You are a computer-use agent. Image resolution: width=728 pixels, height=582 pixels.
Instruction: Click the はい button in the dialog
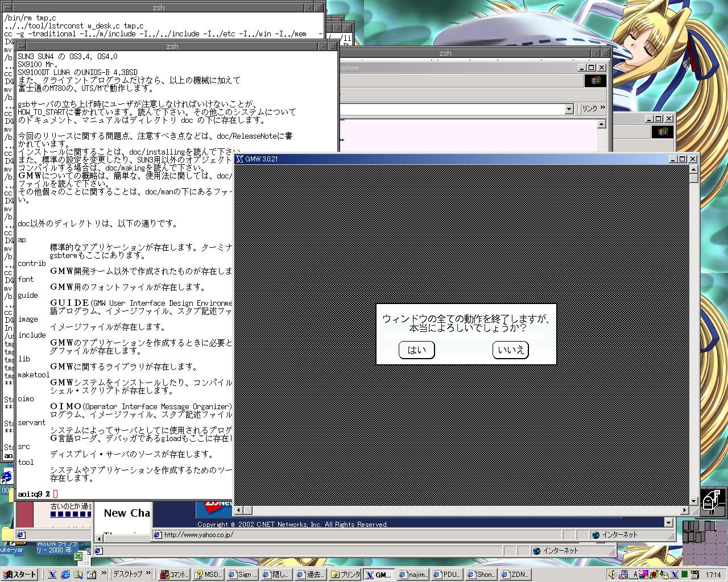click(x=417, y=350)
